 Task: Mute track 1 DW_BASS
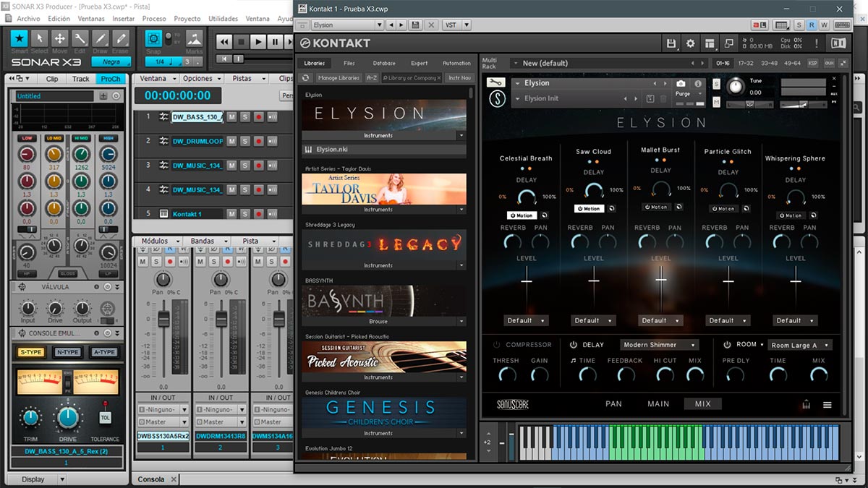231,116
